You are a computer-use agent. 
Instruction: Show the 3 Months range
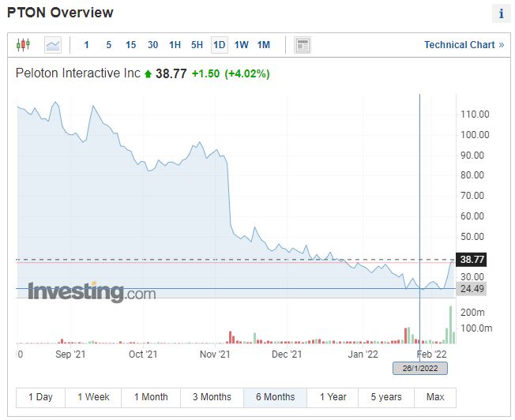point(212,397)
